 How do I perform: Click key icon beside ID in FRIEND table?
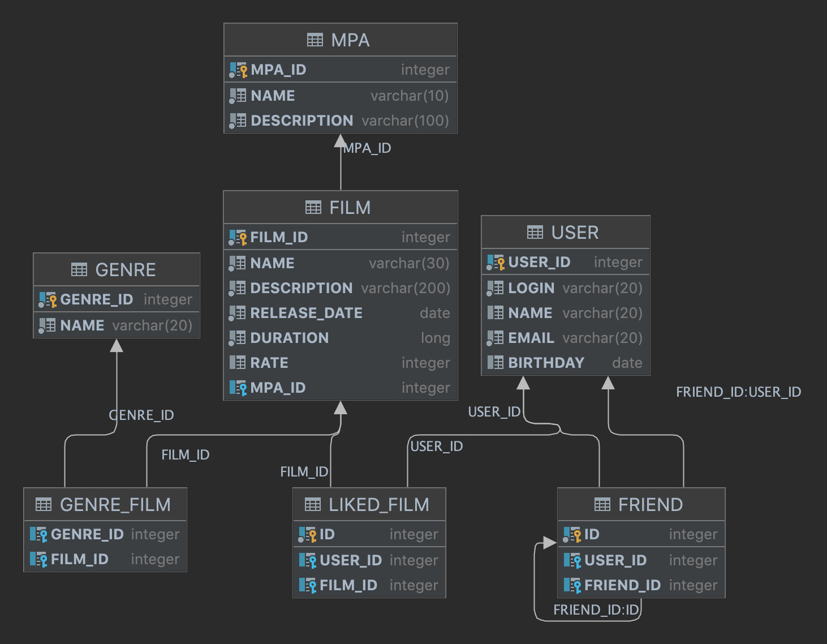coord(572,535)
